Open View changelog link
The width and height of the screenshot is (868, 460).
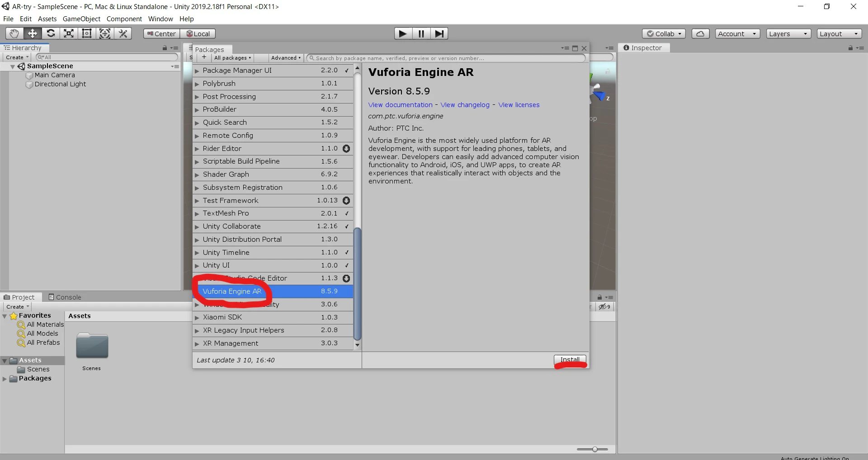(x=465, y=105)
